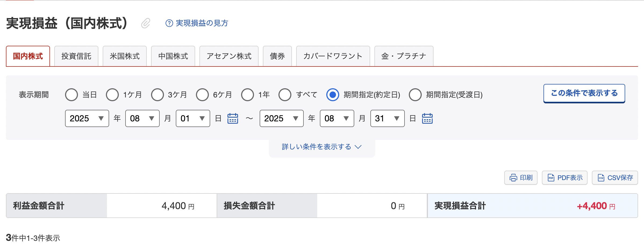The width and height of the screenshot is (644, 250).
Task: Open the end day 31 dropdown
Action: (x=388, y=118)
